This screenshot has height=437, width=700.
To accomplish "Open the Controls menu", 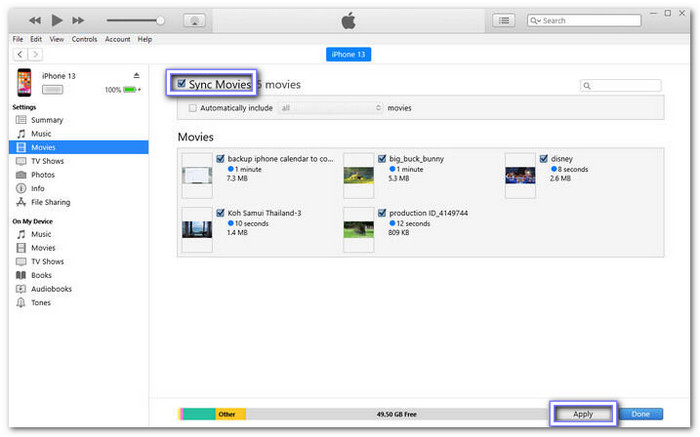I will [x=85, y=39].
